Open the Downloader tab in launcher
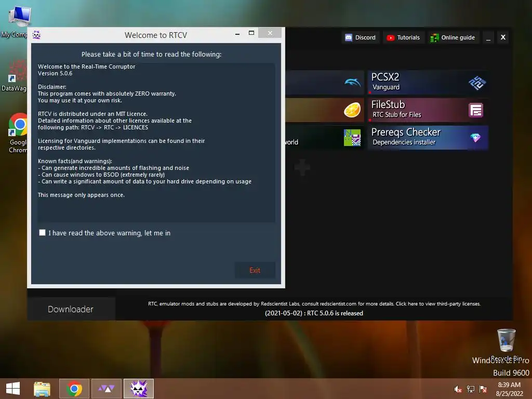Image resolution: width=532 pixels, height=399 pixels. pos(71,309)
